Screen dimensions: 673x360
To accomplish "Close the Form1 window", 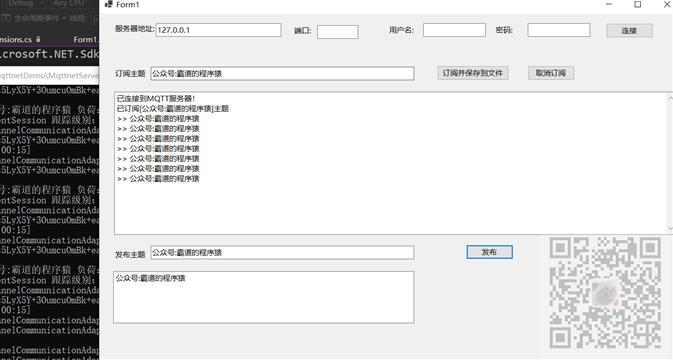I will [x=667, y=4].
